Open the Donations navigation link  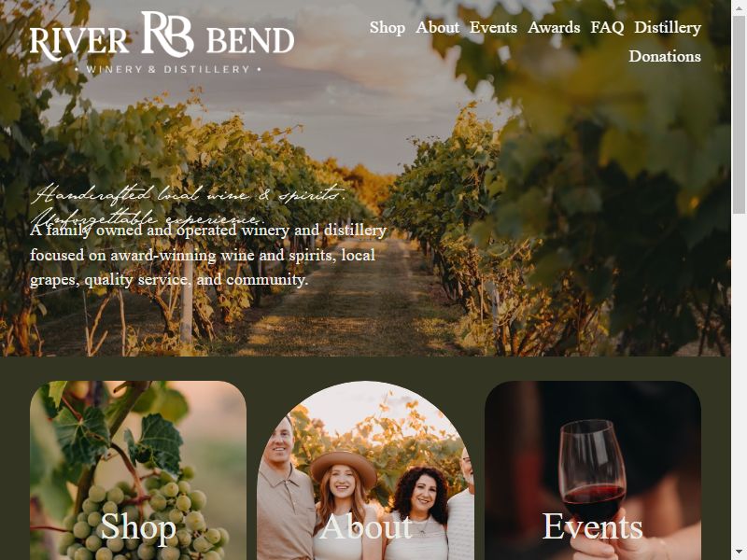point(665,56)
